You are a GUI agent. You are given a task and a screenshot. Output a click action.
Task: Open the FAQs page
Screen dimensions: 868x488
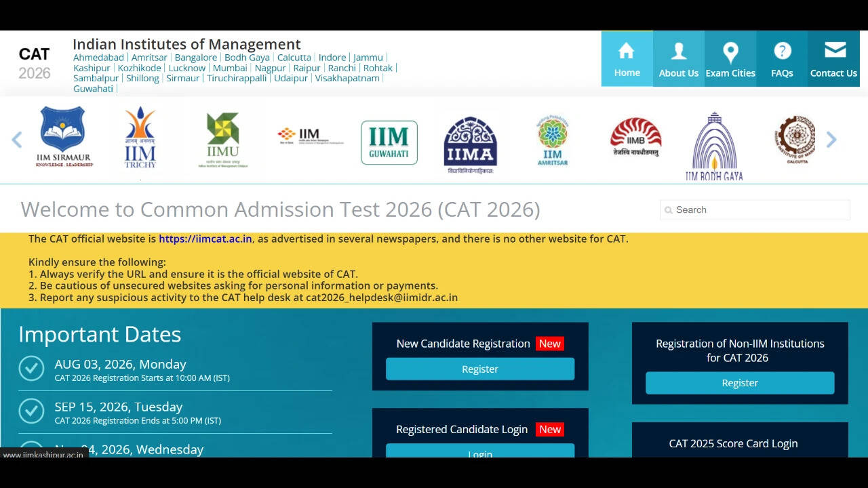coord(782,59)
